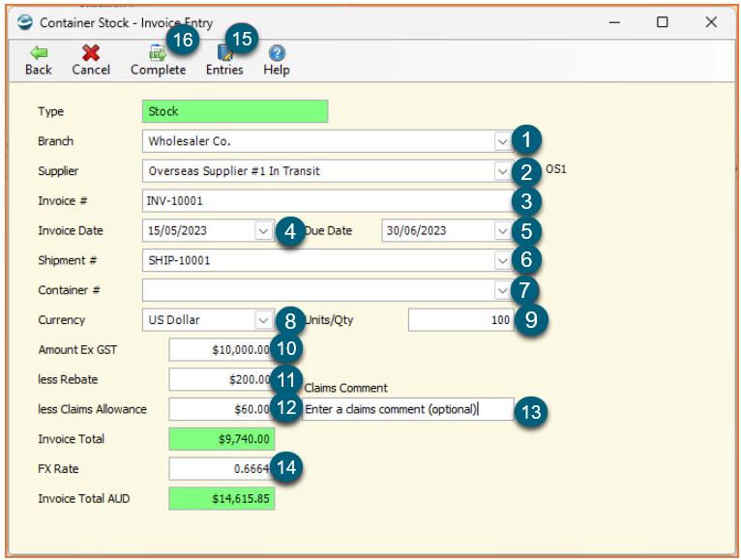Click the Complete label text

159,70
